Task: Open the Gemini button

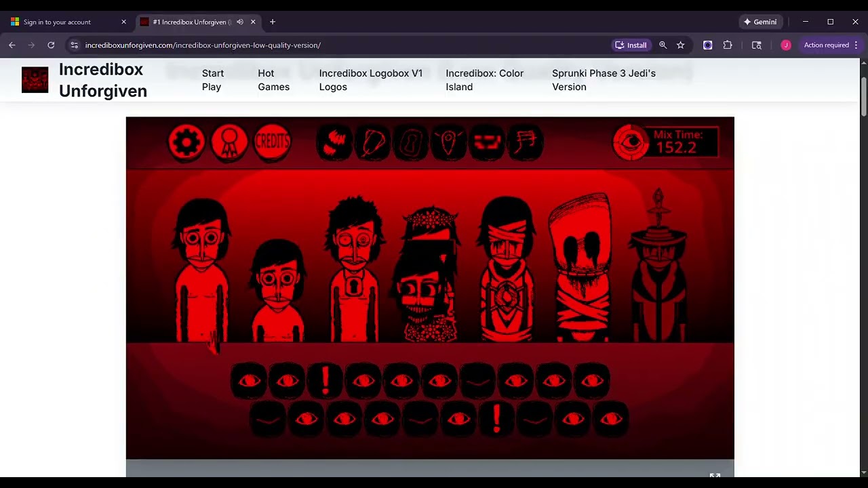Action: click(759, 22)
